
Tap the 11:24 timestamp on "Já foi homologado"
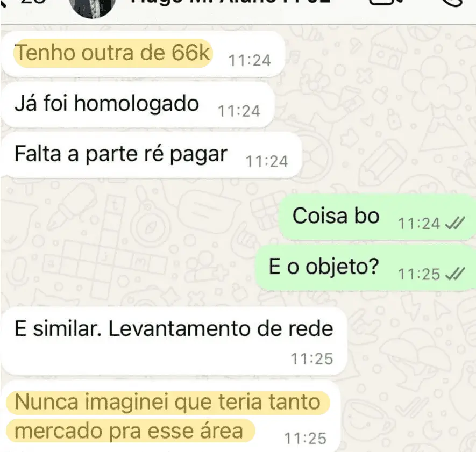(239, 111)
